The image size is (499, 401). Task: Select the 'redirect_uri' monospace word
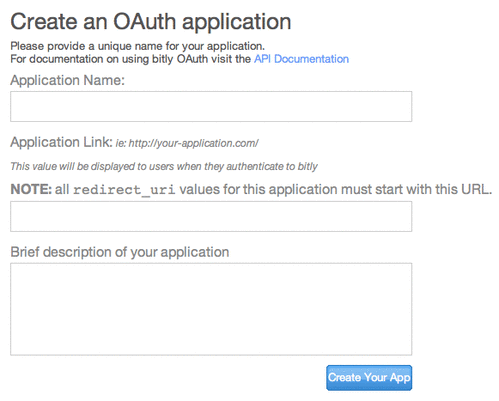pos(124,190)
